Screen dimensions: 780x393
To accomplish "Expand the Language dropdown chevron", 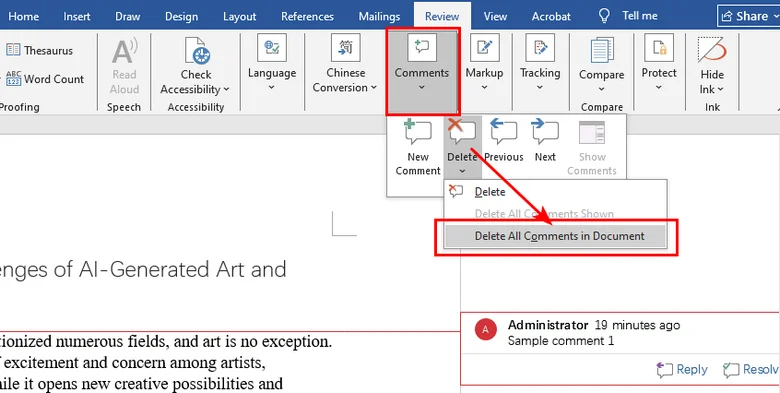I will (272, 88).
